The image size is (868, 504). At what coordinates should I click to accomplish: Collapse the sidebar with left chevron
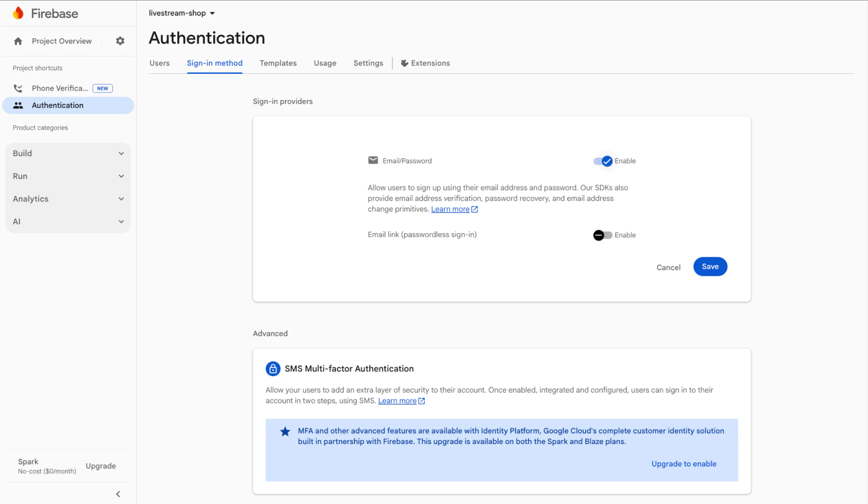[x=118, y=494]
